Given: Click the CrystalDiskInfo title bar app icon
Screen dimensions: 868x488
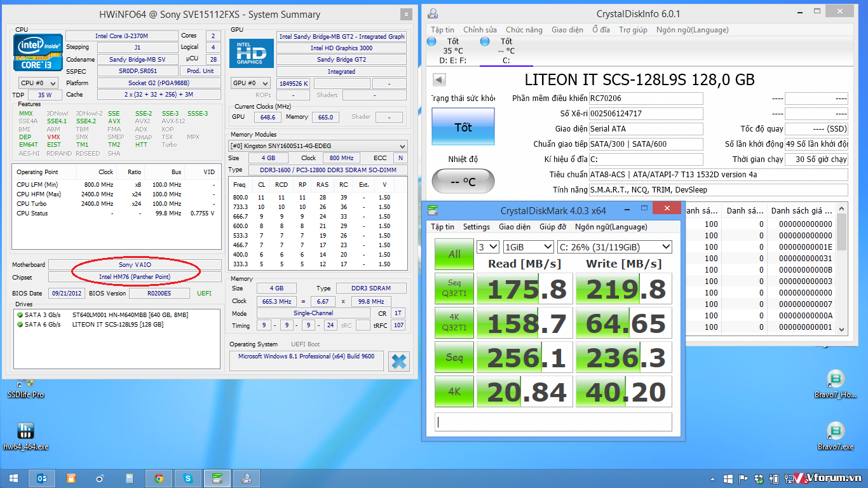Looking at the screenshot, I should point(433,13).
